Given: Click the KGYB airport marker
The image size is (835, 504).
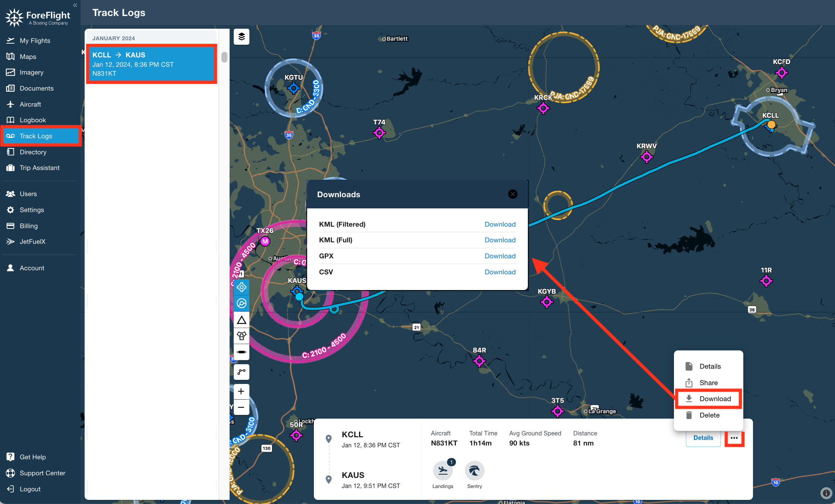Looking at the screenshot, I should (547, 302).
